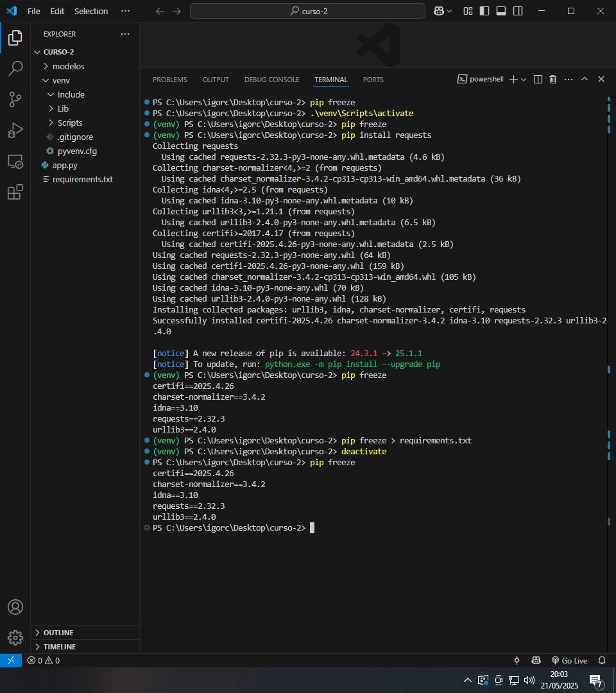Open the Extensions view
This screenshot has height=693, width=616.
[x=15, y=192]
